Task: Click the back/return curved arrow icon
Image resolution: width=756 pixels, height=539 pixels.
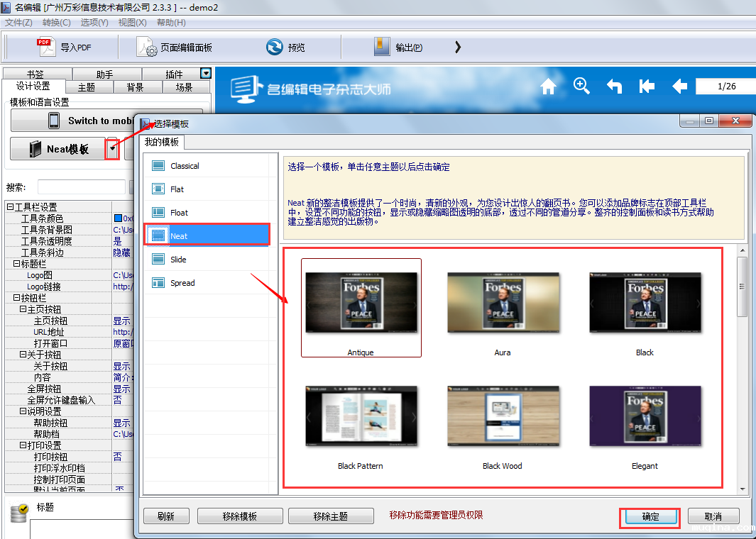Action: tap(614, 87)
